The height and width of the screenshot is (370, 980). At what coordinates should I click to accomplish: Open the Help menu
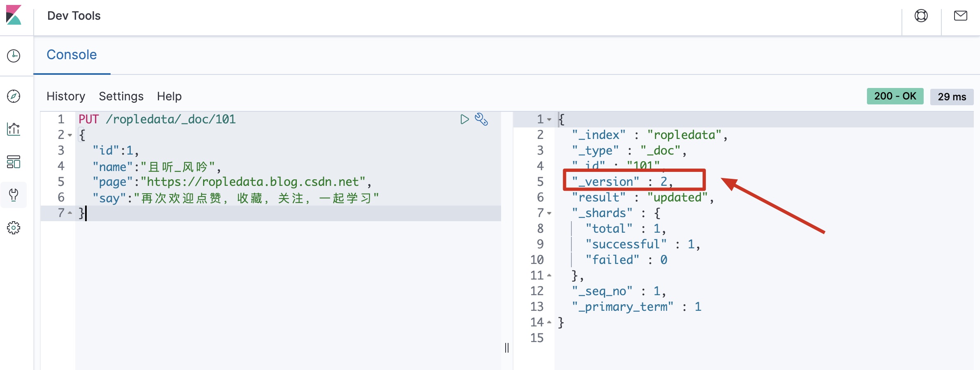click(169, 96)
